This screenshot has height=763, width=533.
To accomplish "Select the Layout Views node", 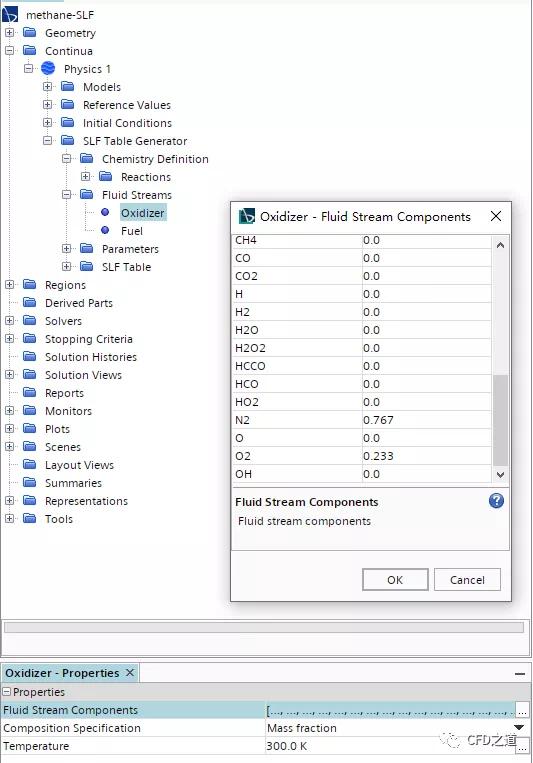I will tap(79, 465).
